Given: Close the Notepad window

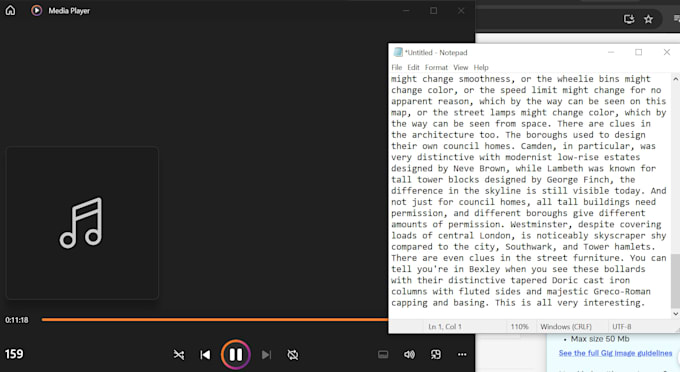Looking at the screenshot, I should click(x=667, y=52).
